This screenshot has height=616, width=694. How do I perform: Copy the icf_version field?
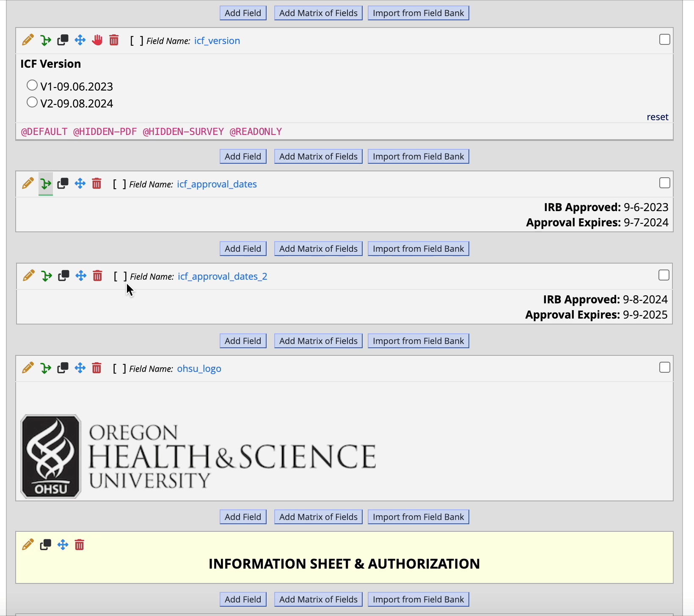63,40
